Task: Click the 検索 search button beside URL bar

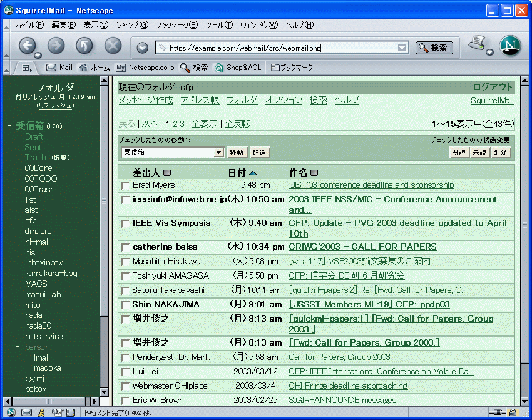Action: point(434,48)
